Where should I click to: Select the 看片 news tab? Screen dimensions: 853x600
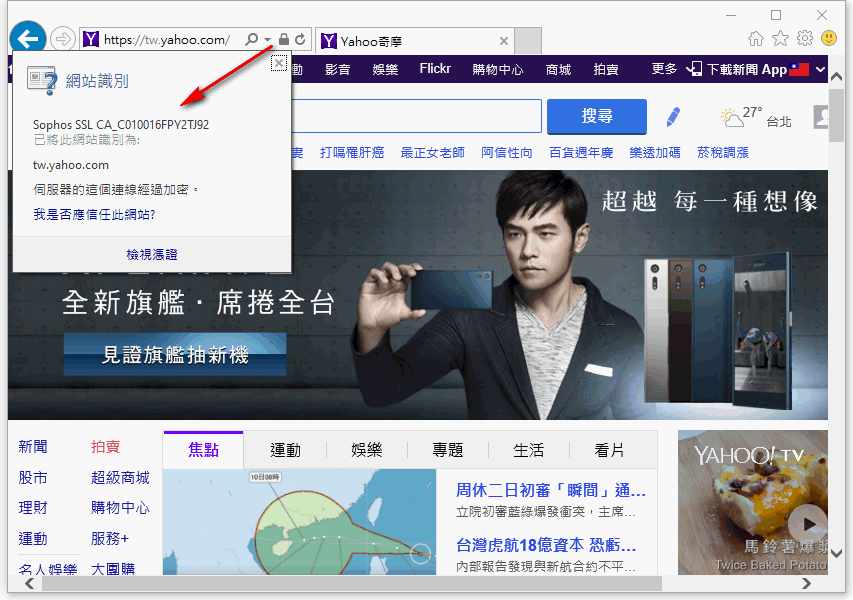[x=609, y=450]
